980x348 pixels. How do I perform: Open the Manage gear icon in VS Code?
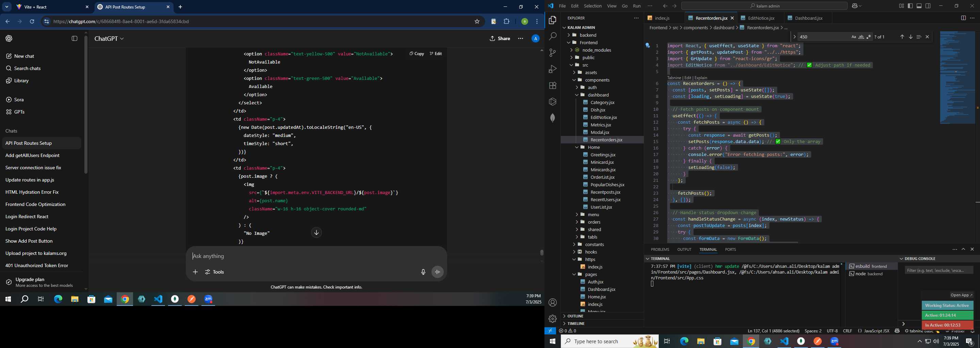coord(552,319)
